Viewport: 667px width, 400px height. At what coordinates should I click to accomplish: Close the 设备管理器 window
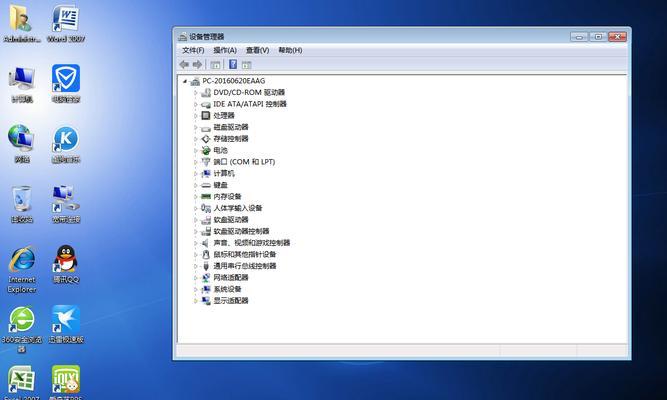618,37
